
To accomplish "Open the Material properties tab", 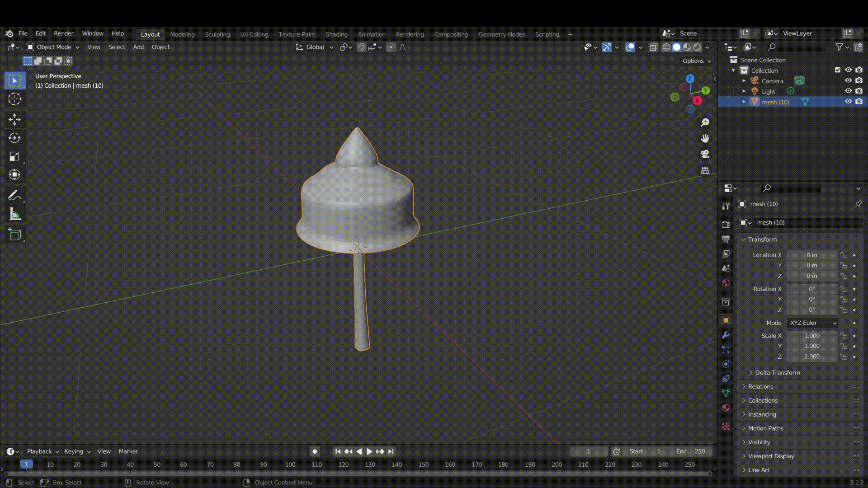I will pos(726,408).
